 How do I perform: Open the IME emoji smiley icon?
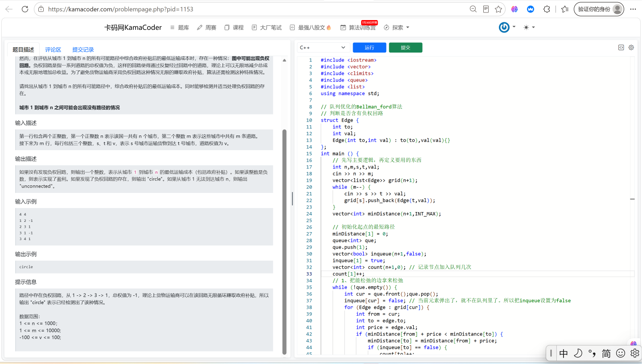[621, 353]
